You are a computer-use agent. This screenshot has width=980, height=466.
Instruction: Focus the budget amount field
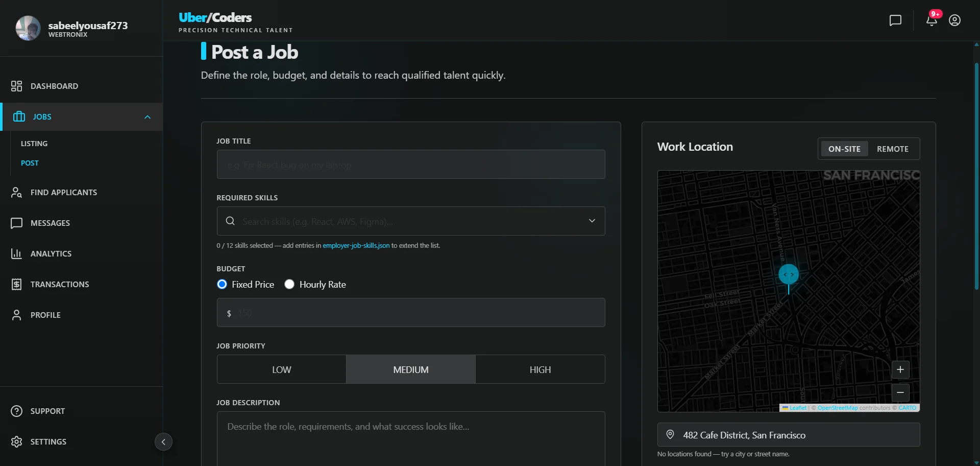pos(411,312)
